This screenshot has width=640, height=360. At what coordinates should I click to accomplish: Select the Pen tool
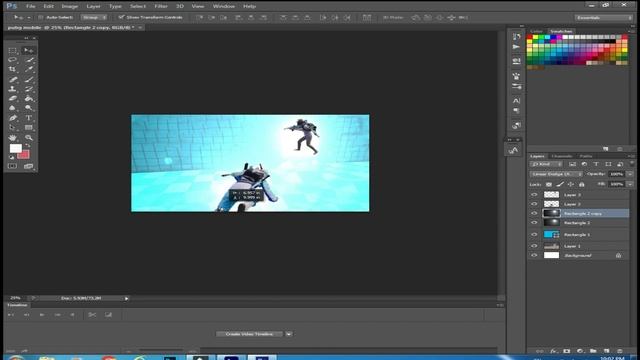(x=13, y=118)
